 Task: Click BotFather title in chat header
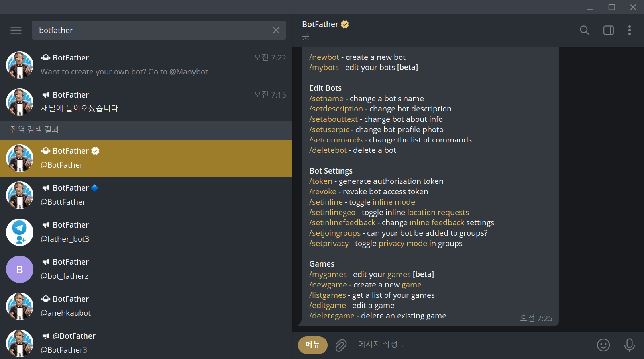pos(320,24)
